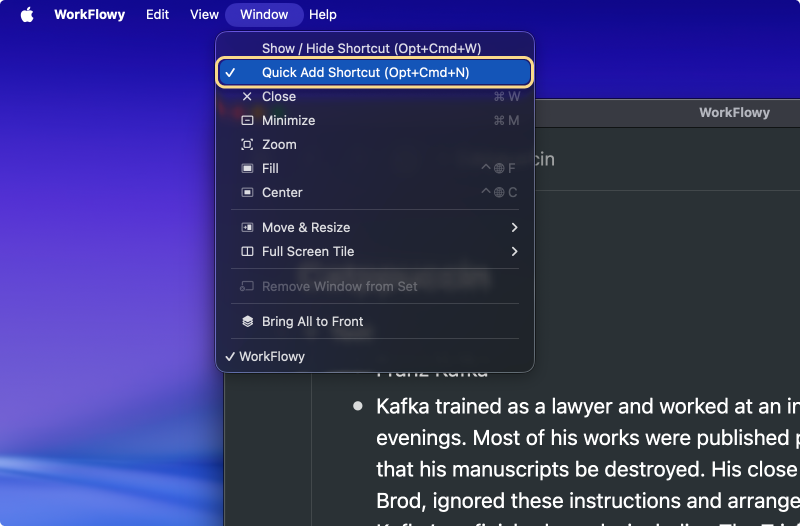Viewport: 800px width, 526px height.
Task: Click the bullet beside the Kafka paragraph
Action: 358,407
